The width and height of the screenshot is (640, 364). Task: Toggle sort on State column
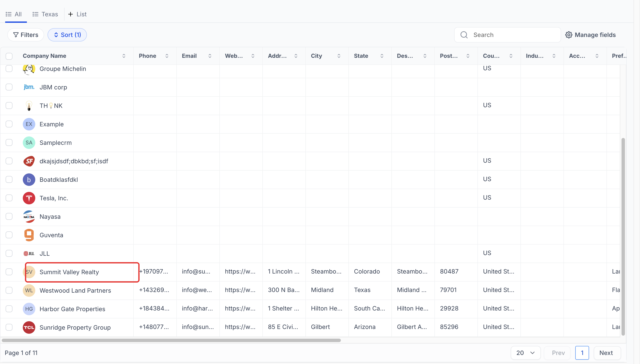coord(382,56)
